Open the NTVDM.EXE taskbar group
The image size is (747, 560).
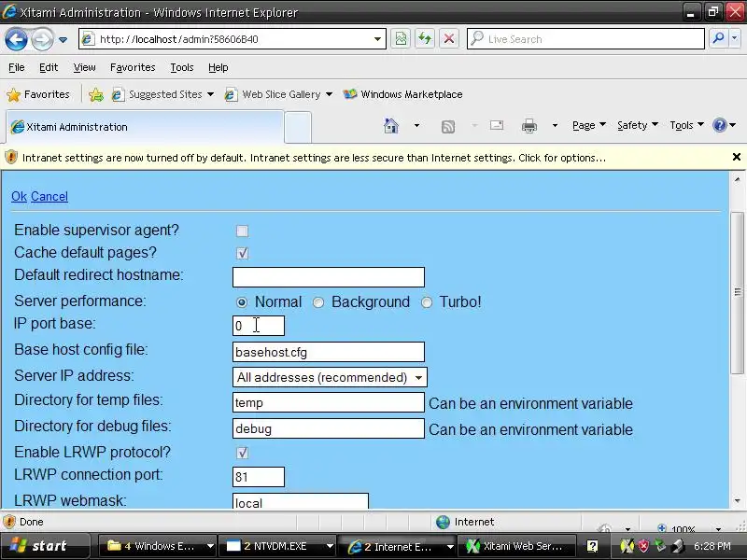click(277, 546)
